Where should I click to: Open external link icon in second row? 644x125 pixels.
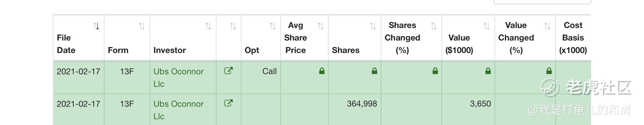click(x=229, y=103)
